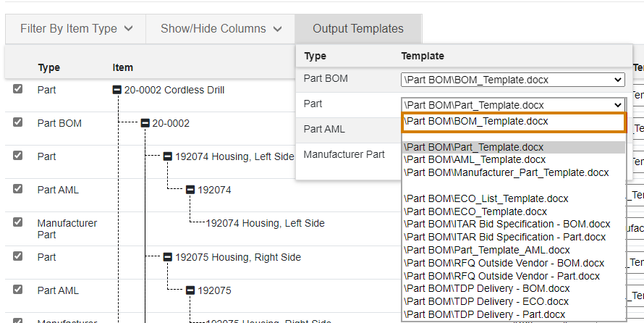Select Manufacturer_Part_Template.docx option
This screenshot has width=644, height=323.
click(506, 172)
